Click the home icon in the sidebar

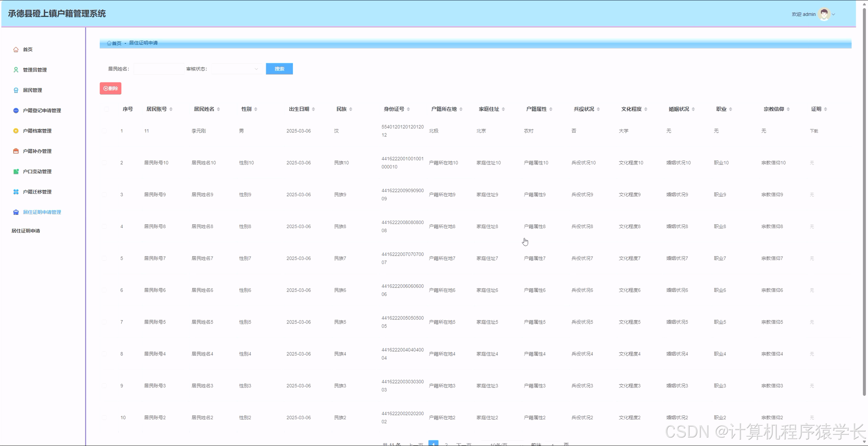coord(16,50)
